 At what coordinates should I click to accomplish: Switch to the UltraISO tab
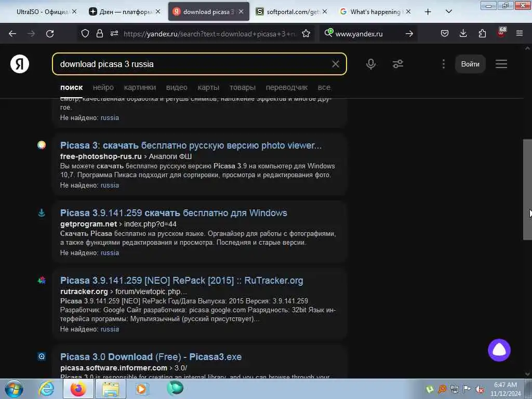(x=43, y=12)
